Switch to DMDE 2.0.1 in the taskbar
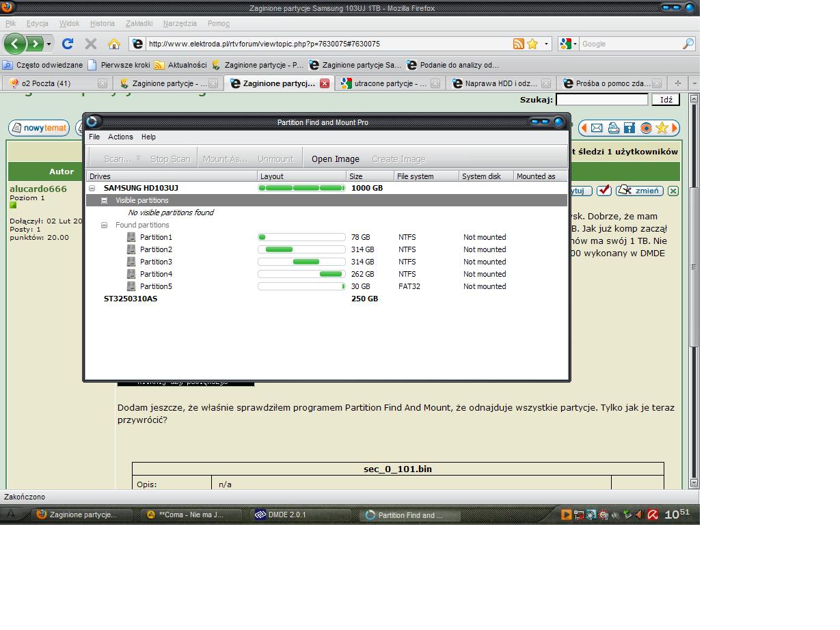 tap(301, 515)
